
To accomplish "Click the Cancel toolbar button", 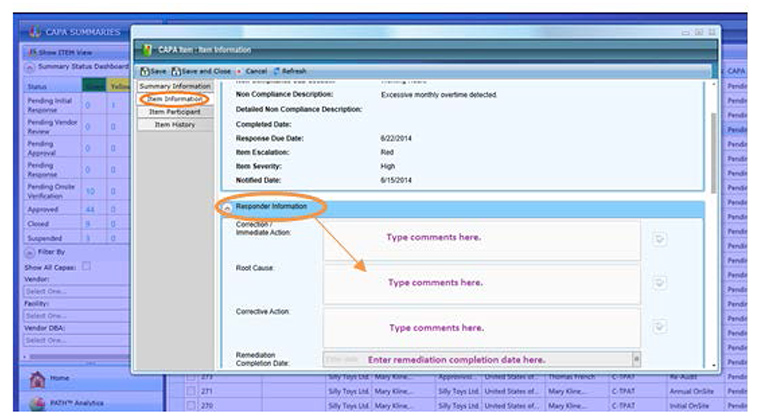I will click(x=252, y=71).
